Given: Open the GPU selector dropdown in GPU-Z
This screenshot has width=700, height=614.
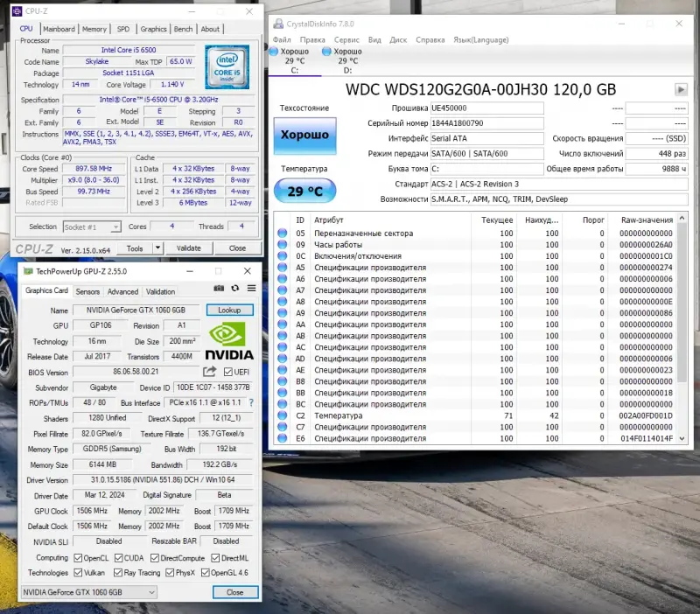Looking at the screenshot, I should coord(89,592).
